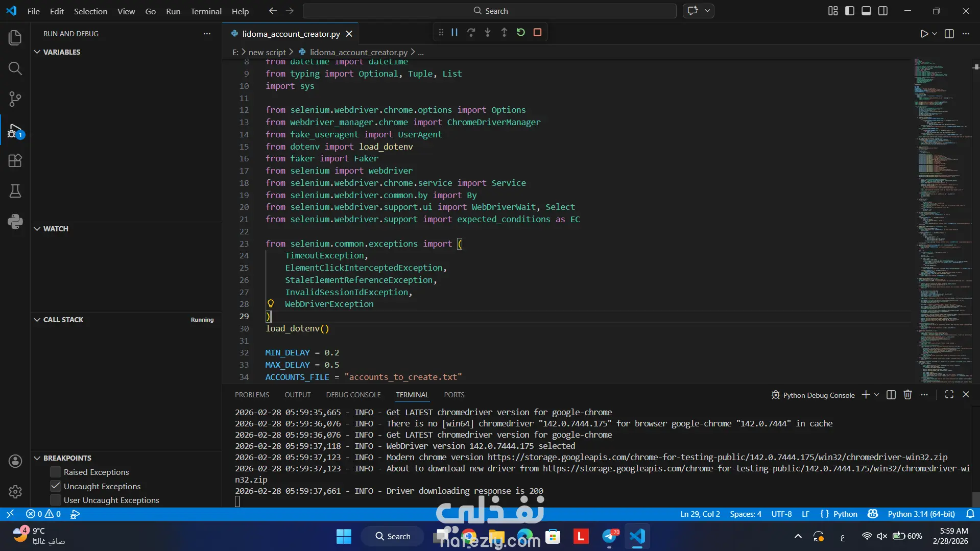980x551 pixels.
Task: Switch to the DEBUG CONSOLE tab
Action: (x=353, y=395)
